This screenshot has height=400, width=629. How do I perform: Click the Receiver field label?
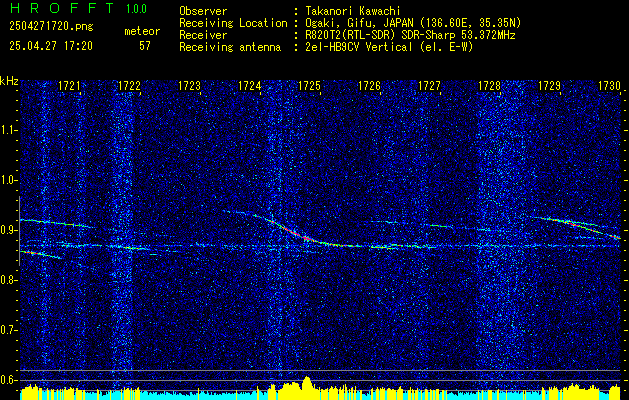coord(203,35)
